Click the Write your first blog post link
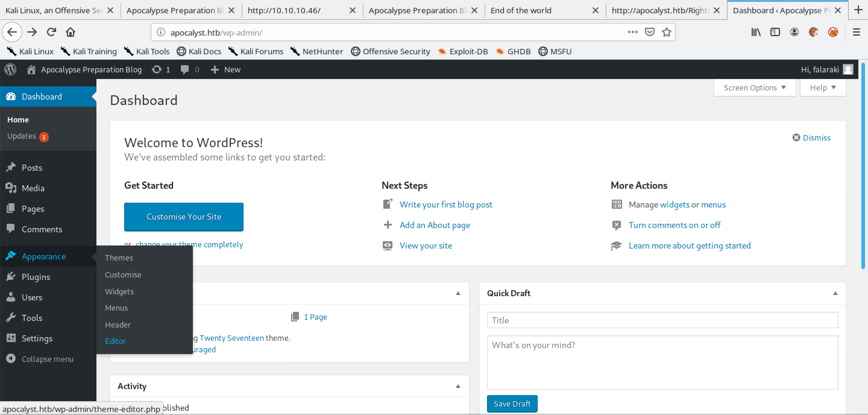The image size is (868, 415). click(446, 204)
